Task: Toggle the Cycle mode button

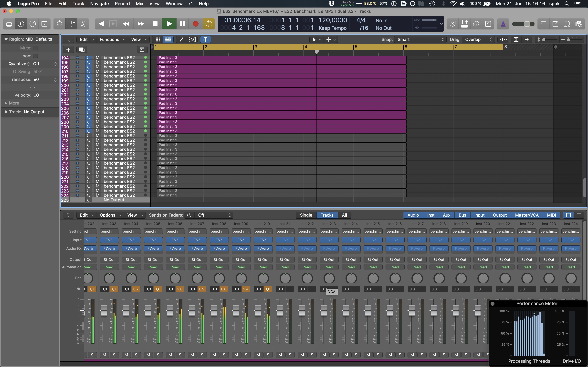Action: point(209,24)
